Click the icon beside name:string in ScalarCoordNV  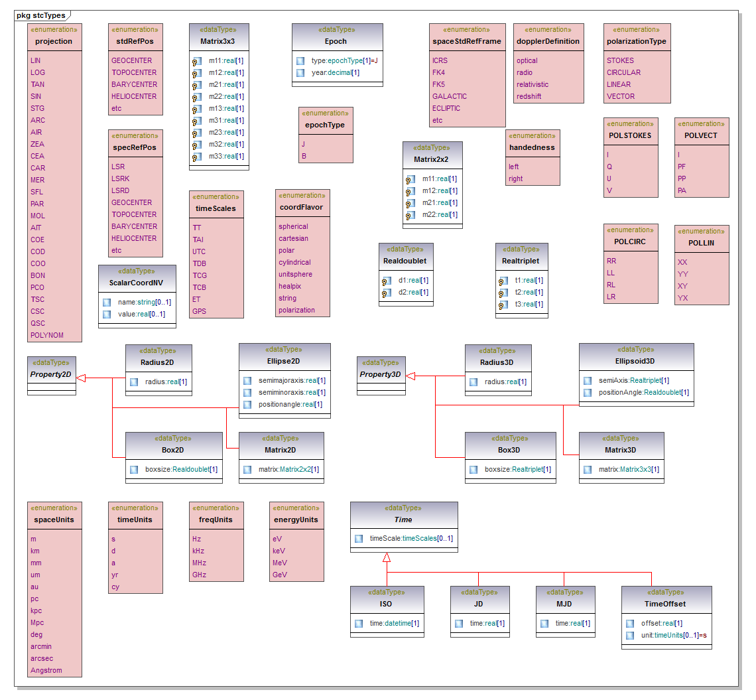[x=107, y=302]
